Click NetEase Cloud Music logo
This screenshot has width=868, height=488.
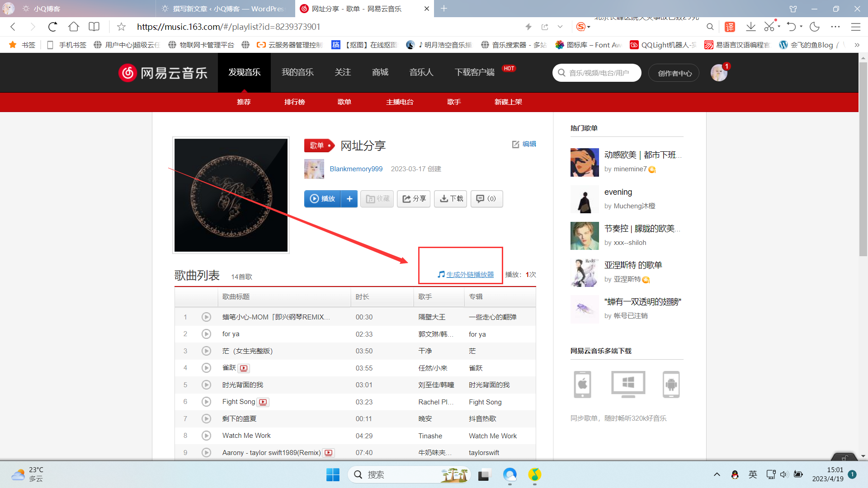(x=163, y=73)
